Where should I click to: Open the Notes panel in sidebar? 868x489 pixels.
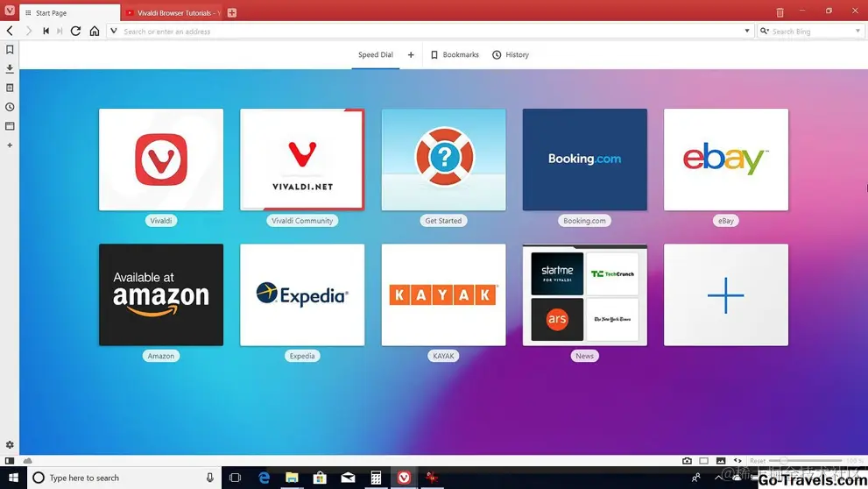[x=10, y=88]
